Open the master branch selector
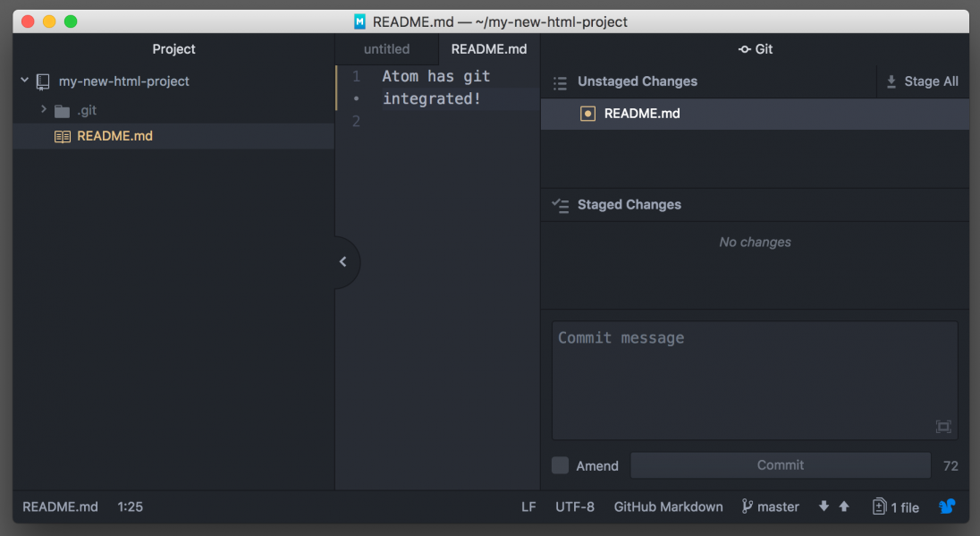This screenshot has width=980, height=536. [x=770, y=507]
